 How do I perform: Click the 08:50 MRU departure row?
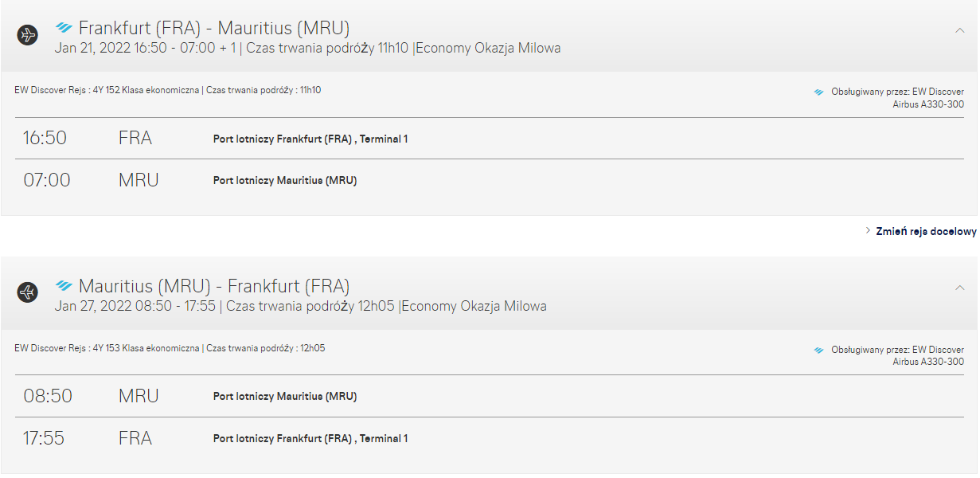click(489, 396)
